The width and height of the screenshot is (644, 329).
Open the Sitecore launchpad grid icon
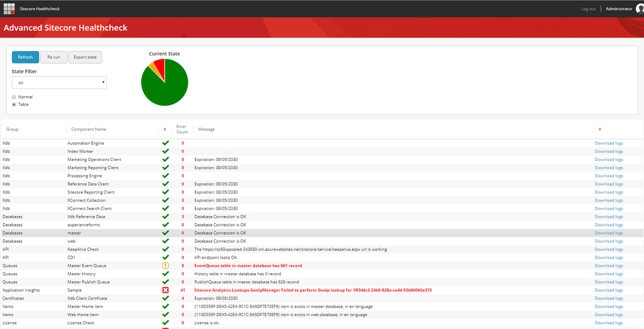[x=10, y=9]
